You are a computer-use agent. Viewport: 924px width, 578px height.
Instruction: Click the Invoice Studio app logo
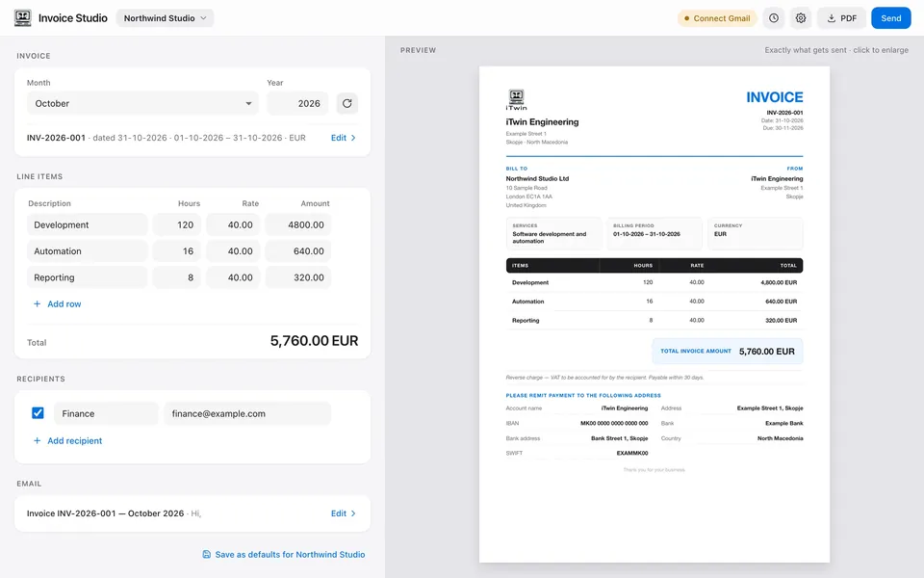(x=22, y=17)
